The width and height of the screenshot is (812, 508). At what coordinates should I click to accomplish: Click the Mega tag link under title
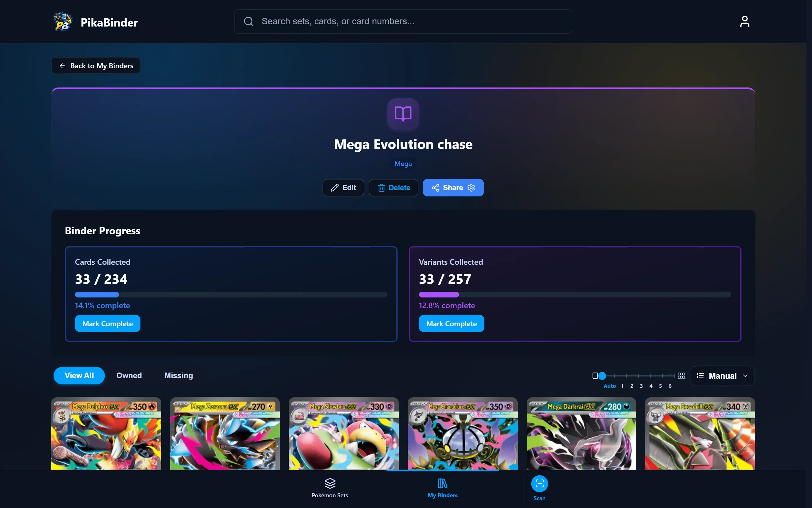pyautogui.click(x=403, y=164)
